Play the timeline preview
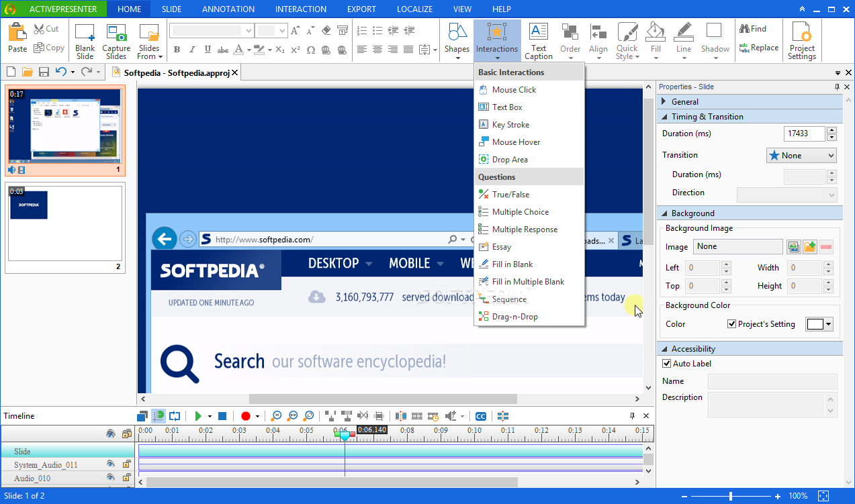 point(198,416)
